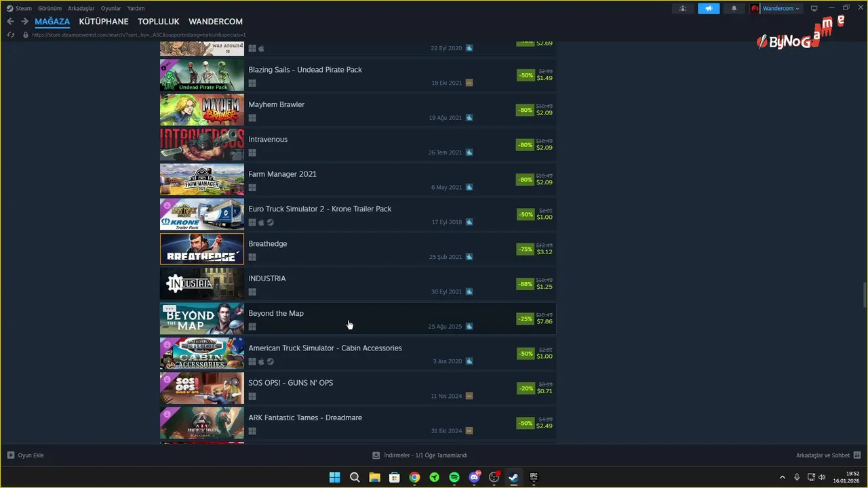Viewport: 868px width, 488px height.
Task: Open the blue megaphone announcements button
Action: click(709, 9)
